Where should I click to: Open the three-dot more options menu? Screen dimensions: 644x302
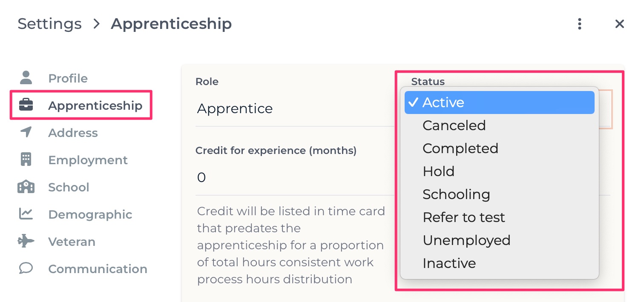coord(579,24)
